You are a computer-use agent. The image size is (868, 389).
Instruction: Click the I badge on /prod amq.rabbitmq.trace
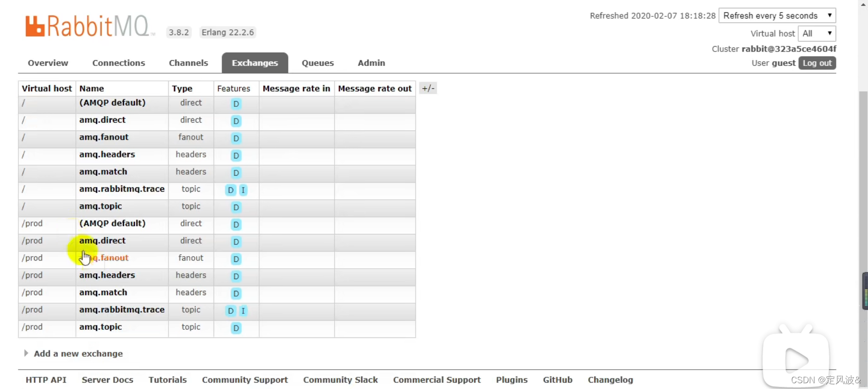coord(243,311)
